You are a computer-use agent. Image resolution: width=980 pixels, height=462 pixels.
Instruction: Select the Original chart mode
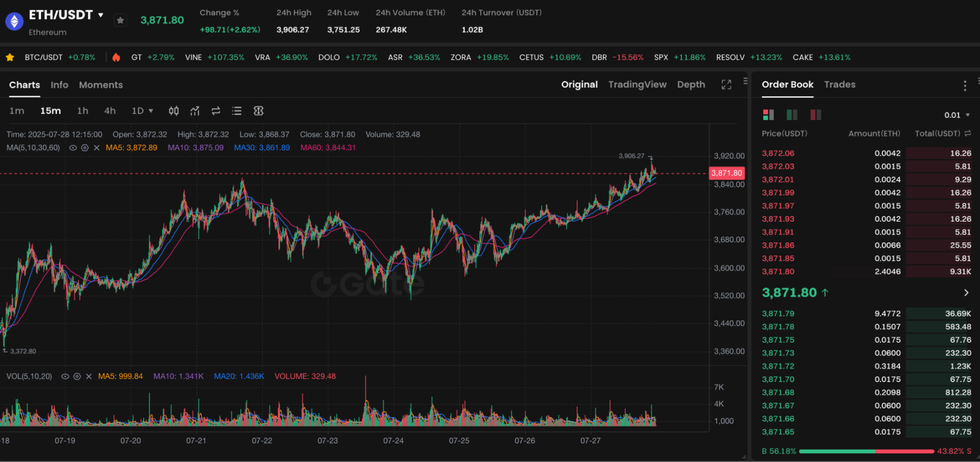click(x=579, y=84)
